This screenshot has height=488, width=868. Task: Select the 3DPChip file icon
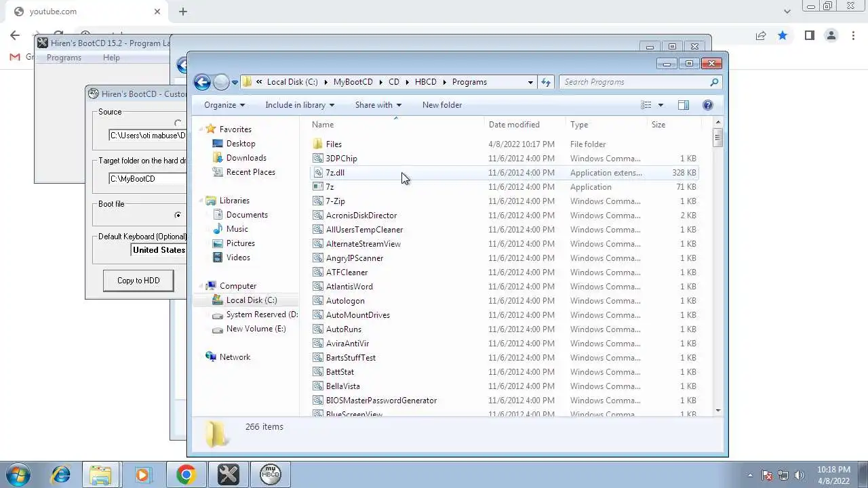tap(318, 159)
